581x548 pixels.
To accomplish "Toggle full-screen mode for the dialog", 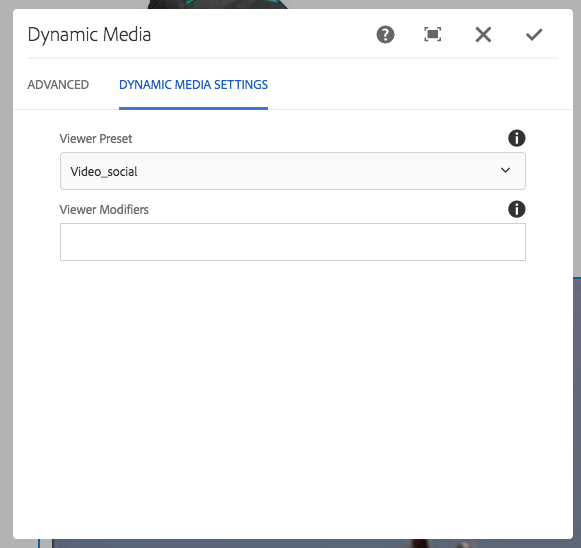I will coord(432,34).
